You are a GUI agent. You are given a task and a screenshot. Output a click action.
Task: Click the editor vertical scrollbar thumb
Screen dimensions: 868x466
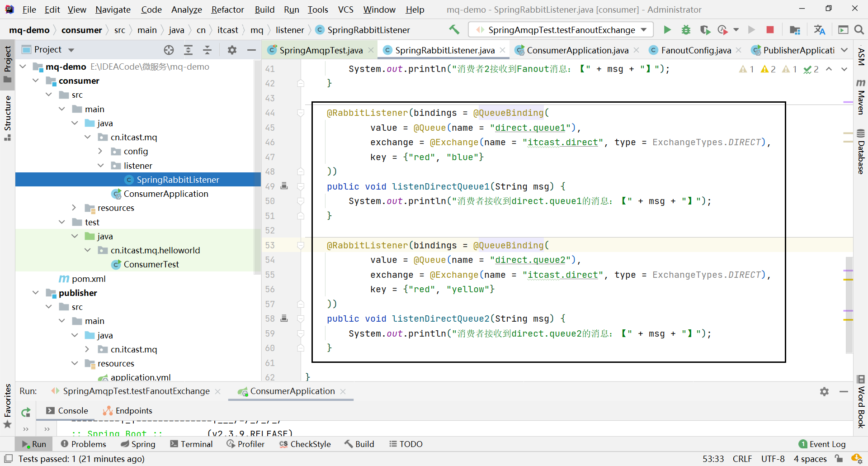(x=849, y=305)
